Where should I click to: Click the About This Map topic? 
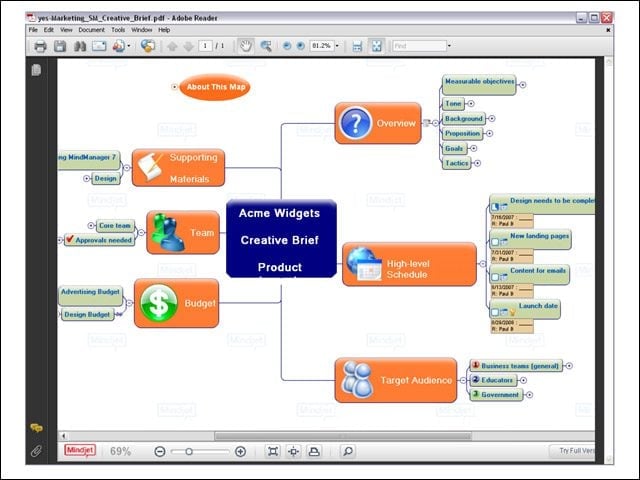point(215,87)
